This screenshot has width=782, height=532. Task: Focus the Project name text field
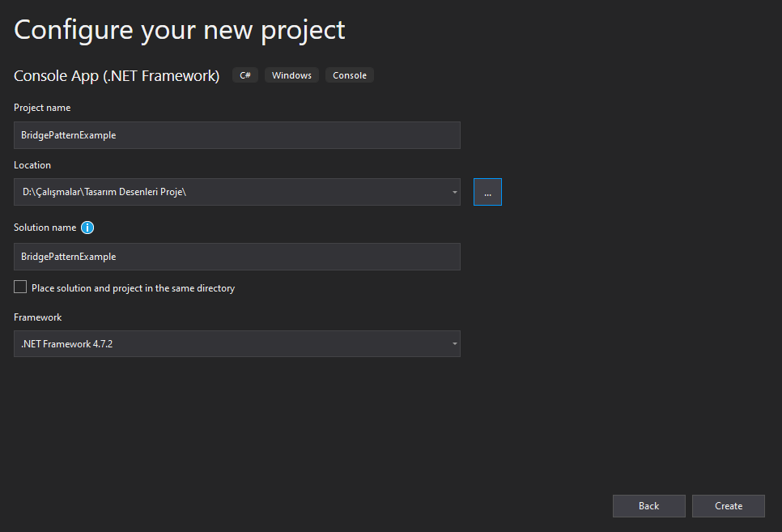pos(237,135)
